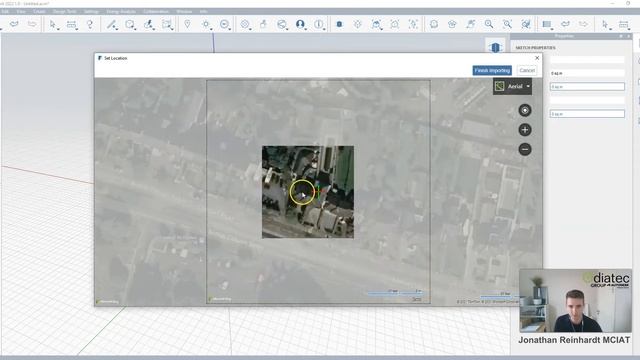Close the Set Location dialog

537,58
